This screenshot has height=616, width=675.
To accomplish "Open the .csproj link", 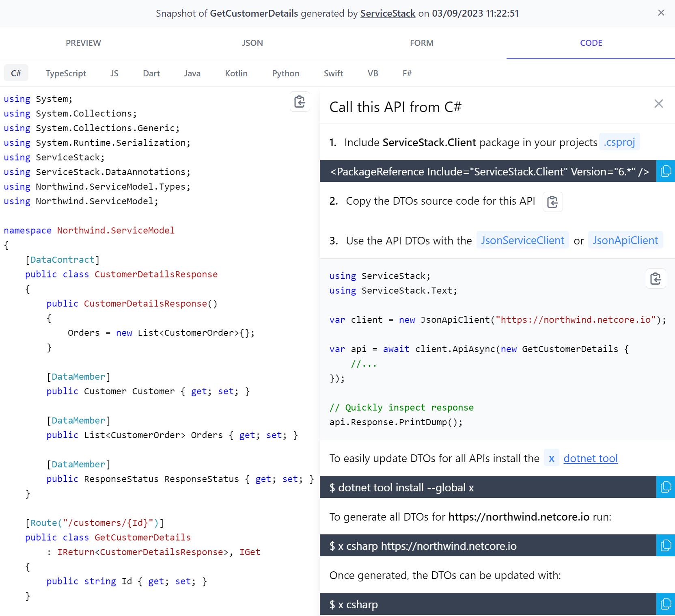I will pyautogui.click(x=619, y=142).
